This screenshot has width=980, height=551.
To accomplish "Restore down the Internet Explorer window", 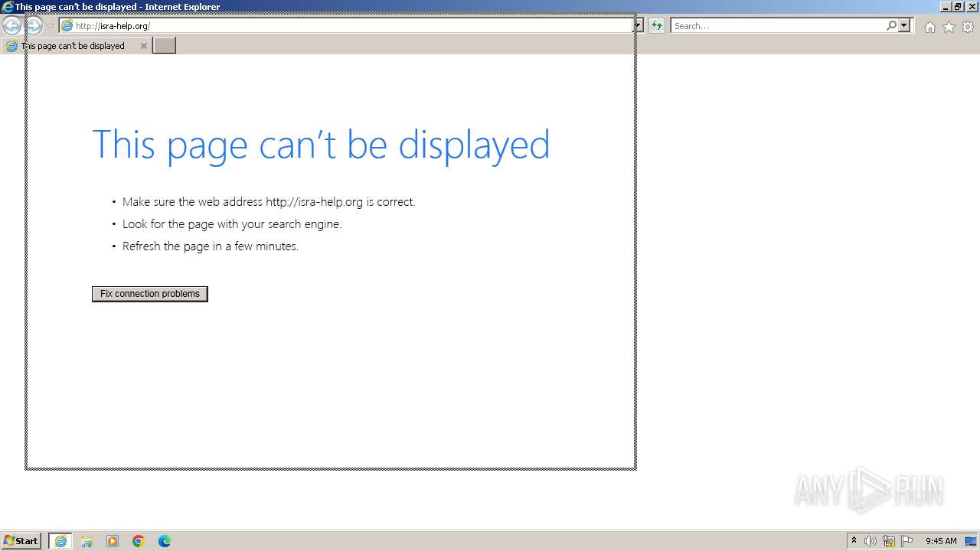I will tap(958, 6).
